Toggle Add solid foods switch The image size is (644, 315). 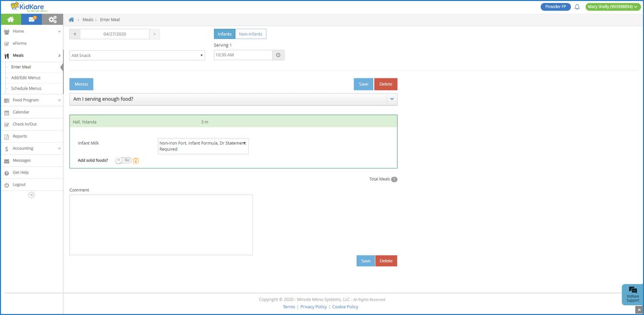tap(123, 160)
